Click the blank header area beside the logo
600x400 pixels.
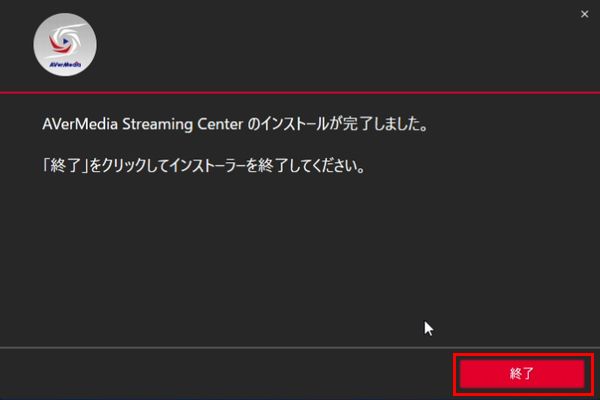click(325, 46)
